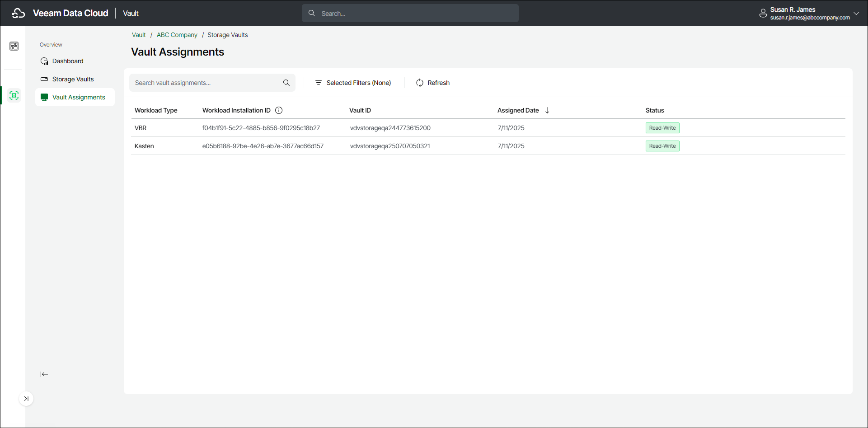
Task: Click the Storage Vaults drive icon
Action: [x=44, y=79]
